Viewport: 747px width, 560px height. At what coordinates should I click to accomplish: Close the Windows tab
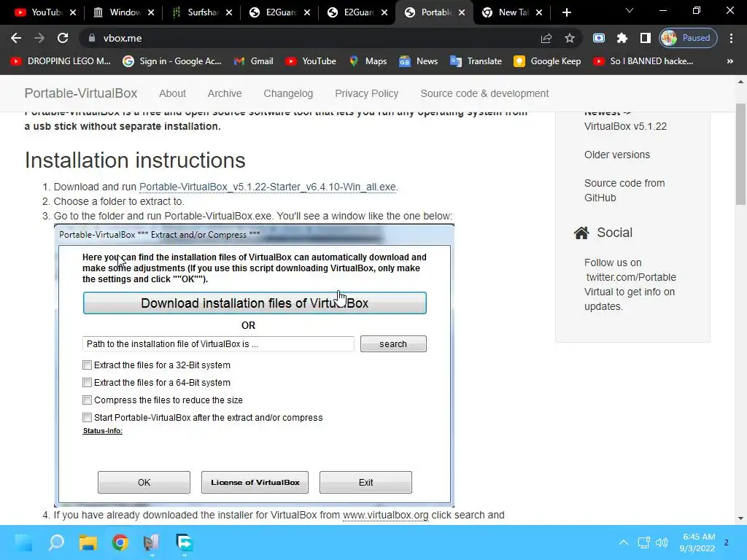pos(151,13)
